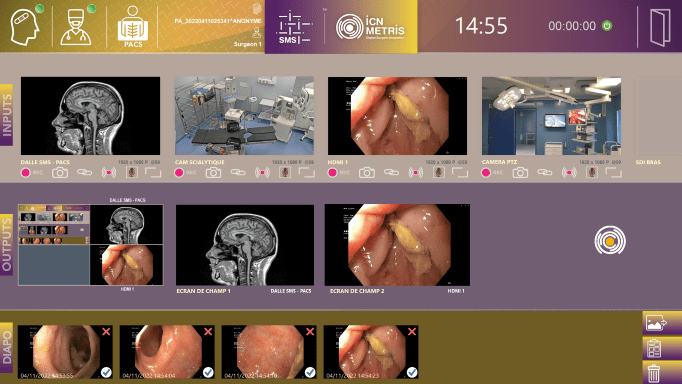This screenshot has height=384, width=682.
Task: Select the OUTPUTS side tab
Action: (x=7, y=244)
